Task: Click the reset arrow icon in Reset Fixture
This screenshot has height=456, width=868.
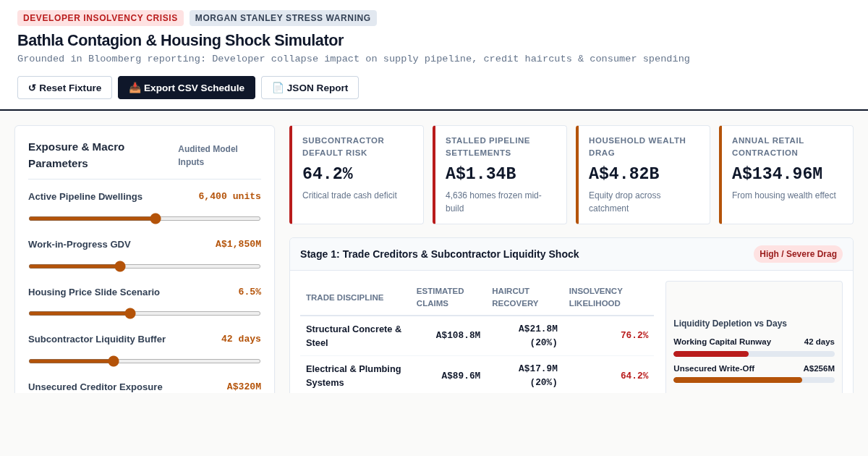Action: tap(32, 88)
